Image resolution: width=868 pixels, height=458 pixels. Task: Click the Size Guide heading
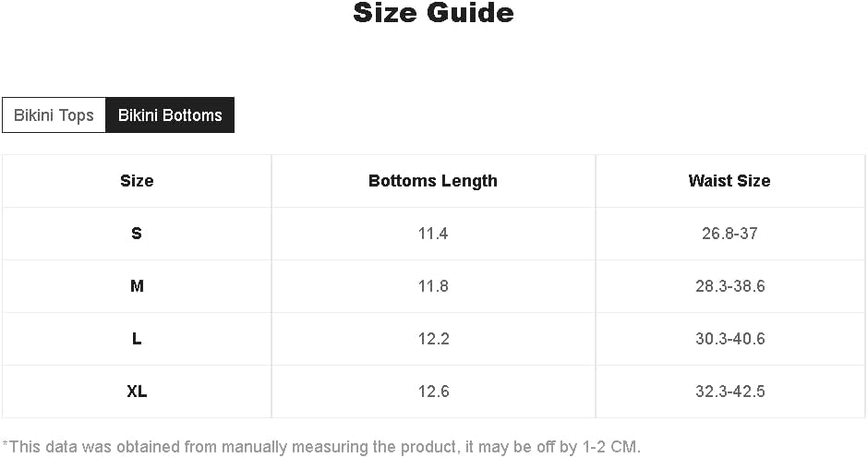coord(433,13)
